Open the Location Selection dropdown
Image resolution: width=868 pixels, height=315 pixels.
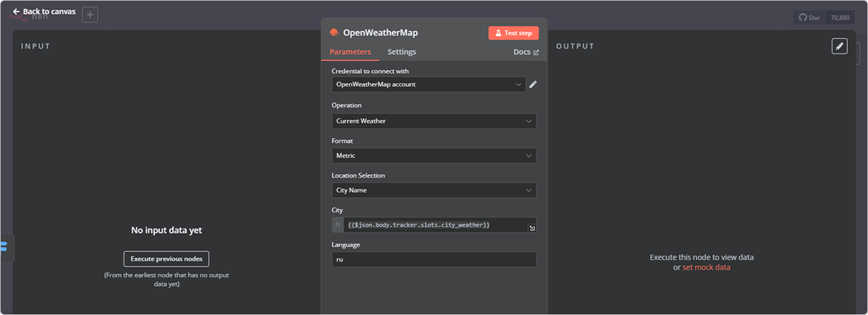click(434, 190)
